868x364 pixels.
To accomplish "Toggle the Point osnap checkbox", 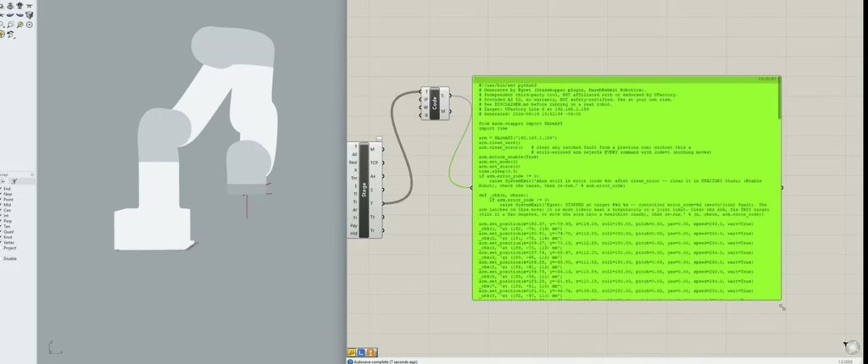I will click(x=1, y=199).
